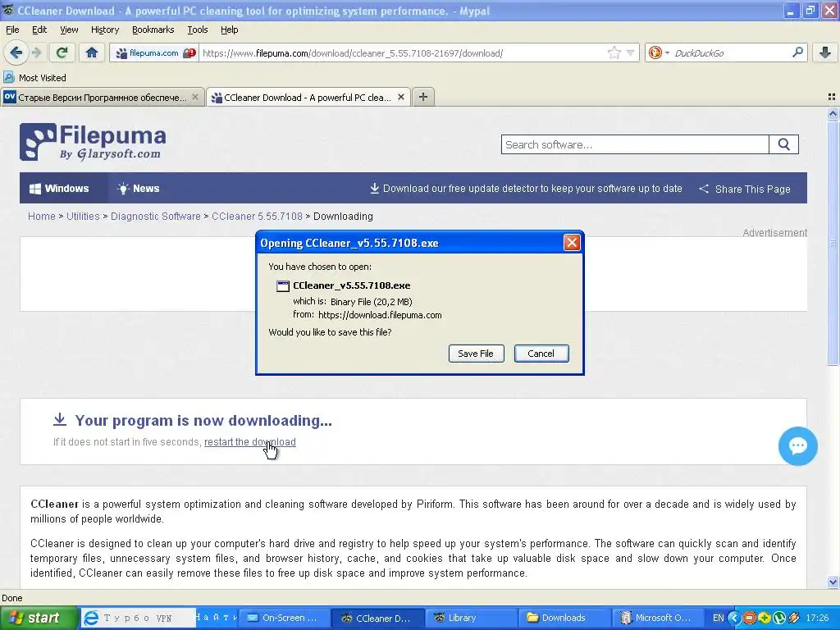Screen dimensions: 840x630
Task: Click the Filepuma search magnifier button
Action: (x=783, y=144)
